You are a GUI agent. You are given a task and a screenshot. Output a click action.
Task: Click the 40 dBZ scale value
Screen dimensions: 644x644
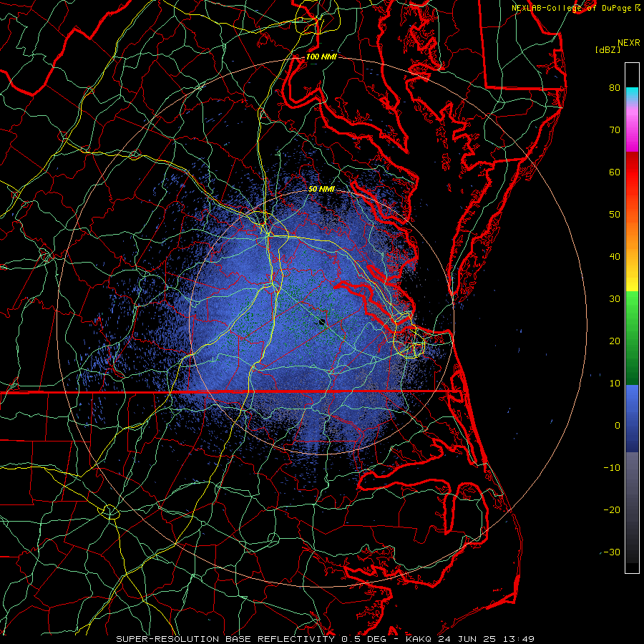click(615, 257)
